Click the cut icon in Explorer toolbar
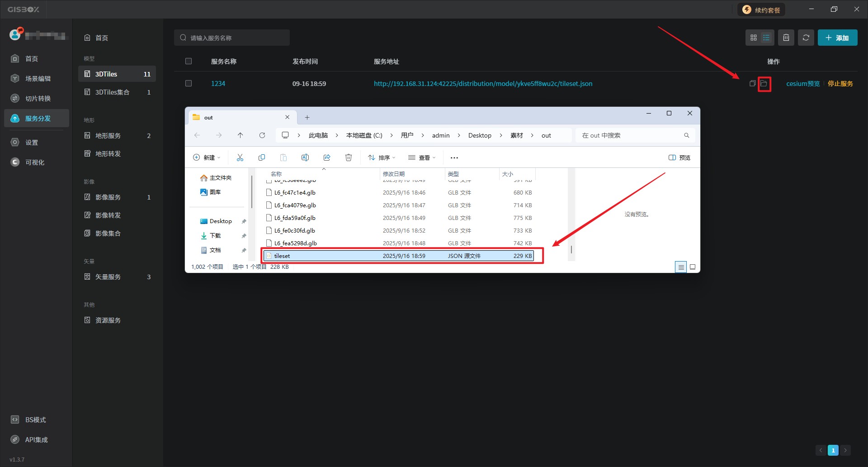The width and height of the screenshot is (868, 467). (240, 157)
